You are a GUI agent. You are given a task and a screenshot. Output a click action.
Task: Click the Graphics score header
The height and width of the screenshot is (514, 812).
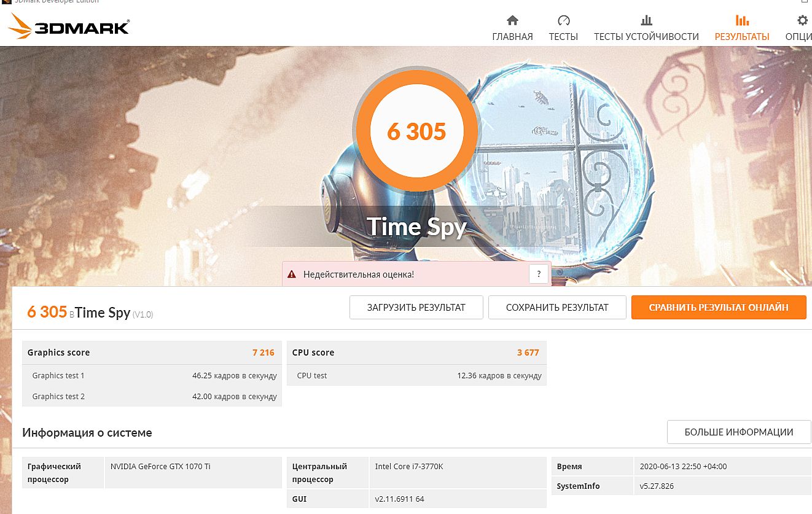point(58,352)
